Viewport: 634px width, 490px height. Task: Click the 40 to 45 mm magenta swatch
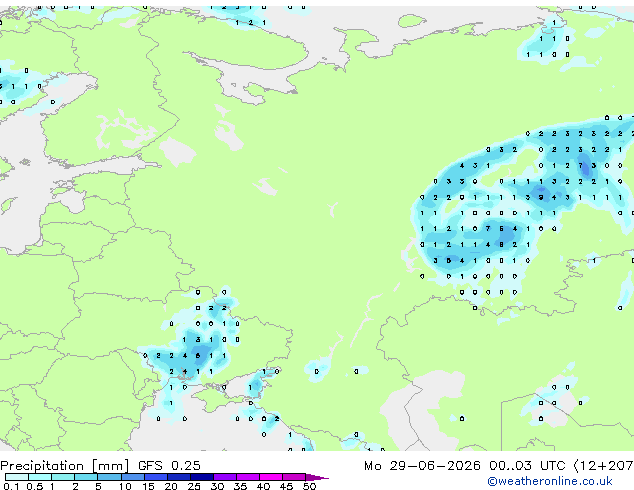271,477
